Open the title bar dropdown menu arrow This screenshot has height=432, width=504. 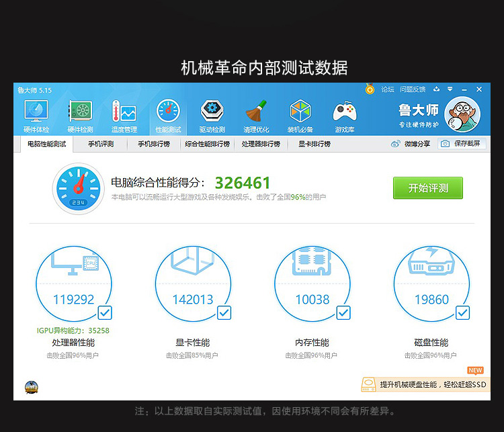click(x=450, y=89)
